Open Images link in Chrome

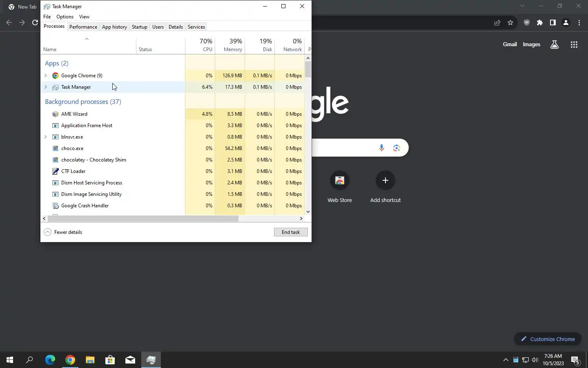pos(532,45)
